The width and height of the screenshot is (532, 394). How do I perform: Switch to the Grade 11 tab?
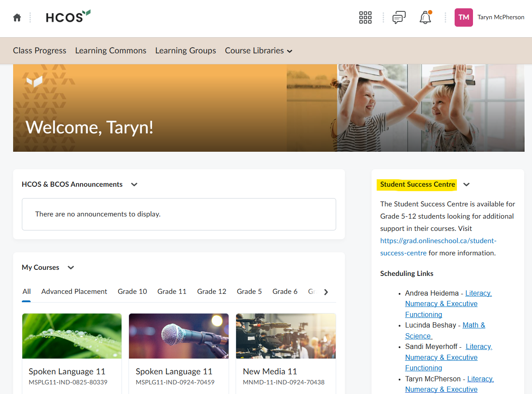tap(172, 291)
